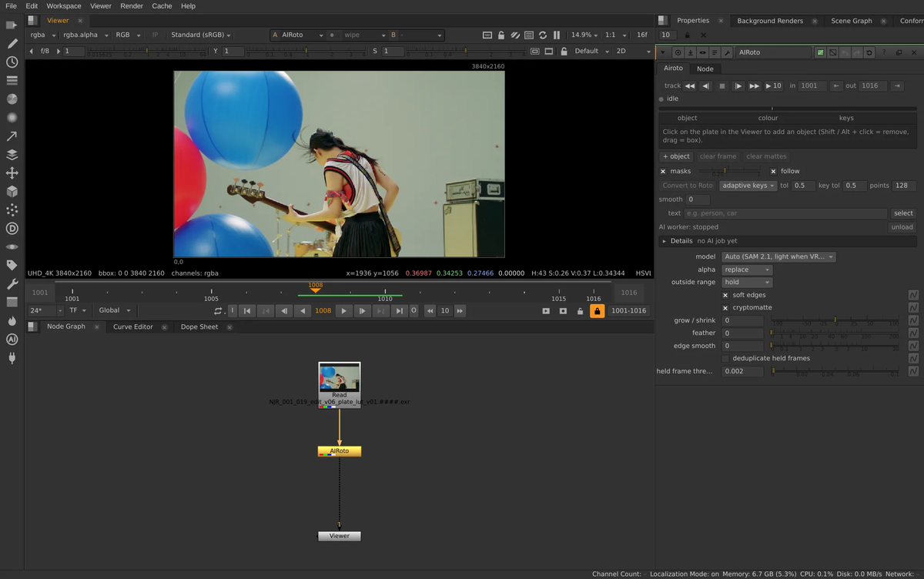924x579 pixels.
Task: Select the Transform move icon in the left toolbar
Action: [x=12, y=173]
